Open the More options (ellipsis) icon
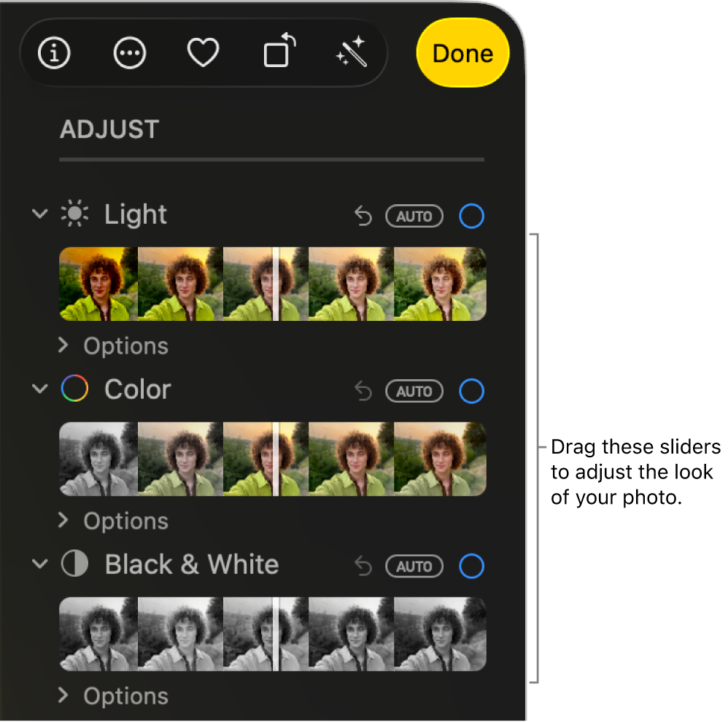728x722 pixels. pyautogui.click(x=129, y=53)
